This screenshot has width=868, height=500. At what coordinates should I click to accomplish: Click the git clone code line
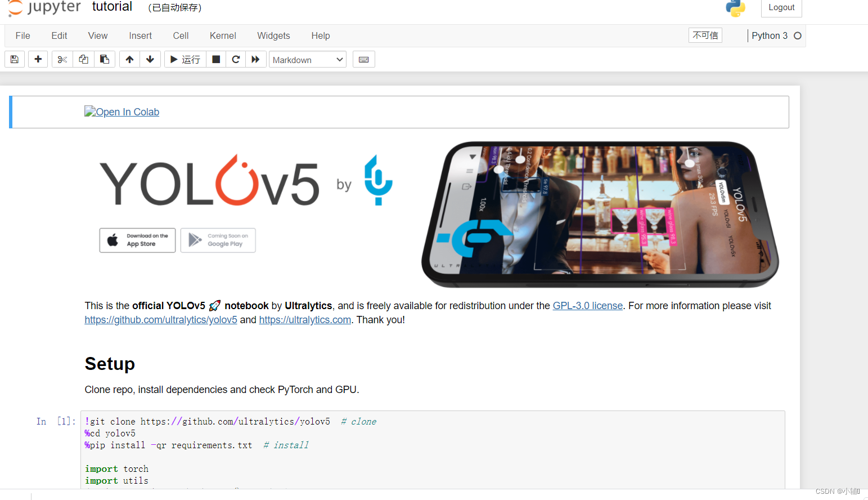231,421
